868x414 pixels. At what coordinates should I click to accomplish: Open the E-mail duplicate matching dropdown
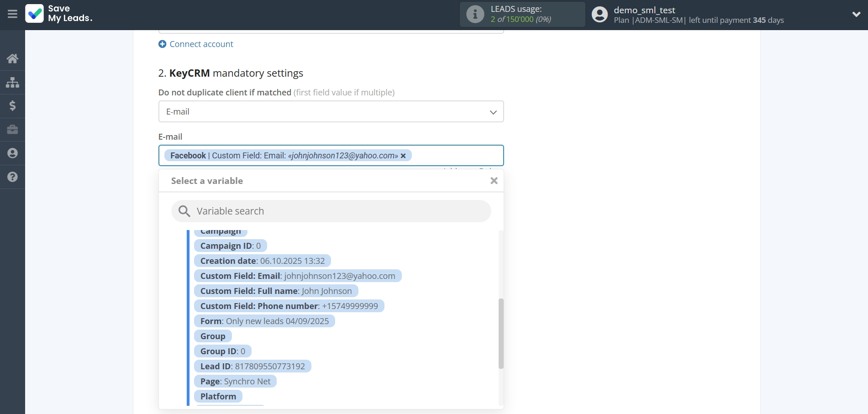pyautogui.click(x=331, y=111)
